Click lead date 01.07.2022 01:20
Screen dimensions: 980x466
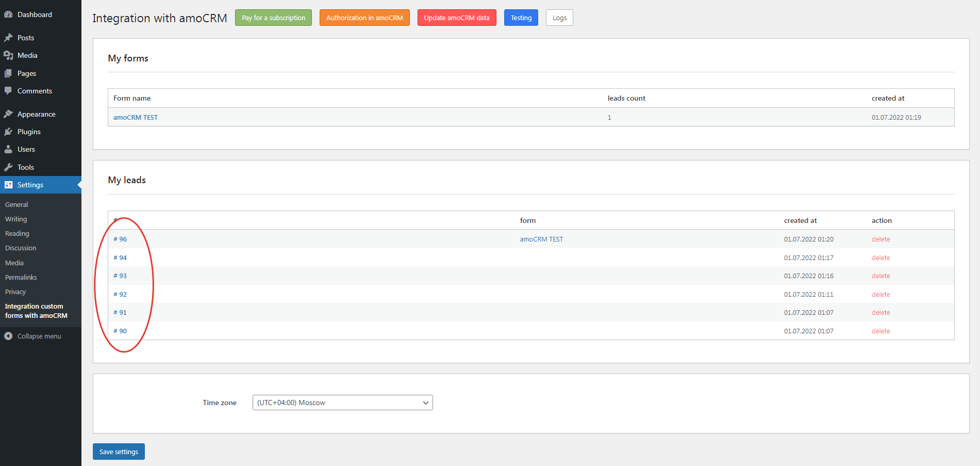click(808, 239)
